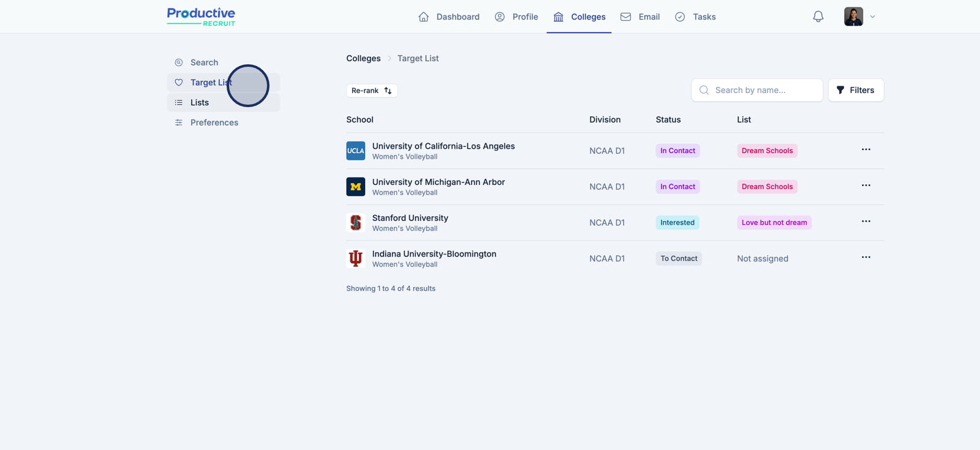
Task: Open more options for Stanford row
Action: click(866, 222)
